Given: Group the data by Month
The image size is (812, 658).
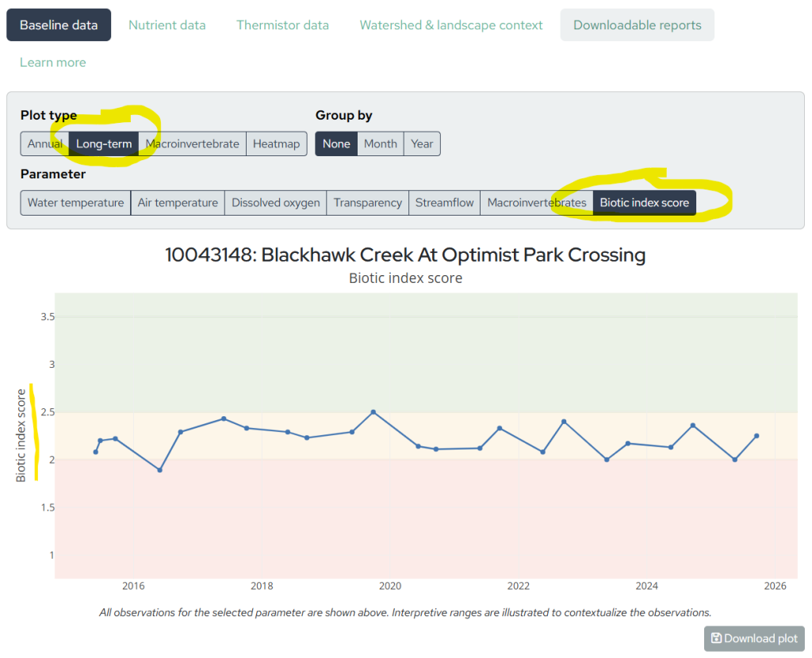Looking at the screenshot, I should coord(380,143).
